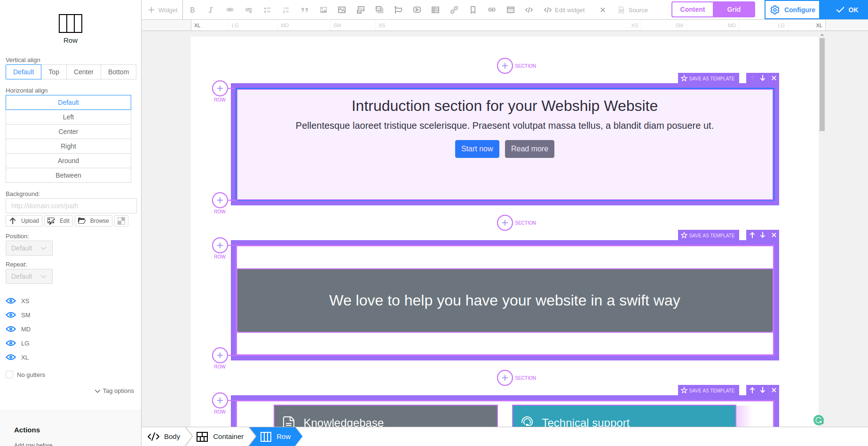Set horizontal align to Around

[x=68, y=161]
